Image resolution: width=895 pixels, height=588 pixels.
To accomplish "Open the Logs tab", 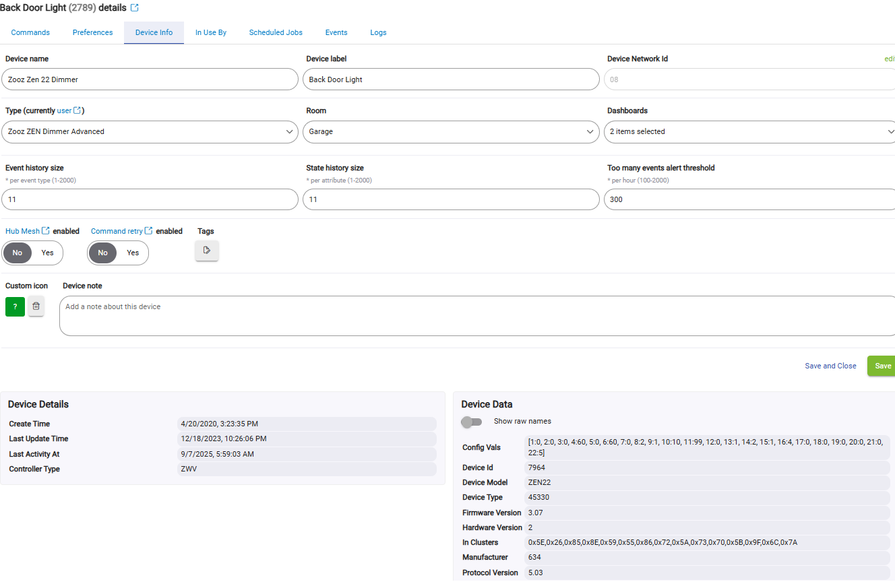I will 378,32.
